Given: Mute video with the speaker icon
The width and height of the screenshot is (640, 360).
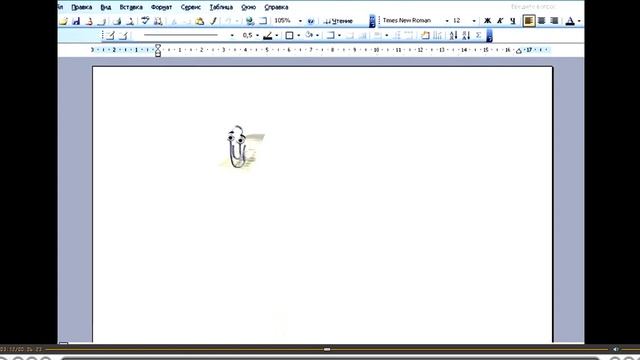Looking at the screenshot, I should (x=616, y=349).
